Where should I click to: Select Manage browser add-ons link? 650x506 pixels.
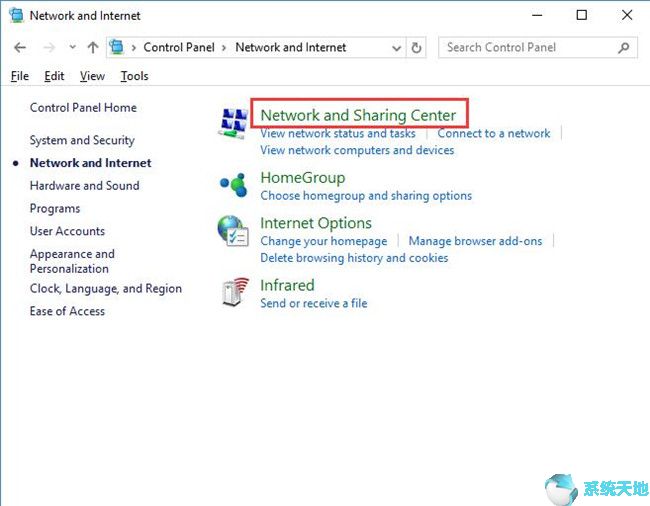[475, 241]
